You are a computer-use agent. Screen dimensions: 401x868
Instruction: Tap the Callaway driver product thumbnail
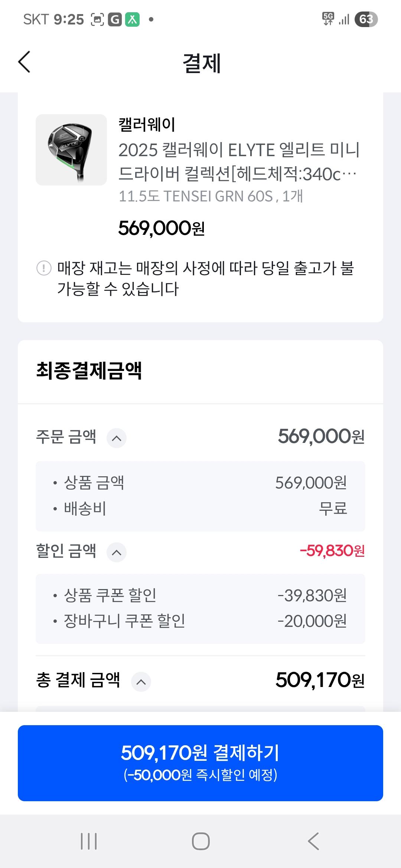[x=71, y=150]
